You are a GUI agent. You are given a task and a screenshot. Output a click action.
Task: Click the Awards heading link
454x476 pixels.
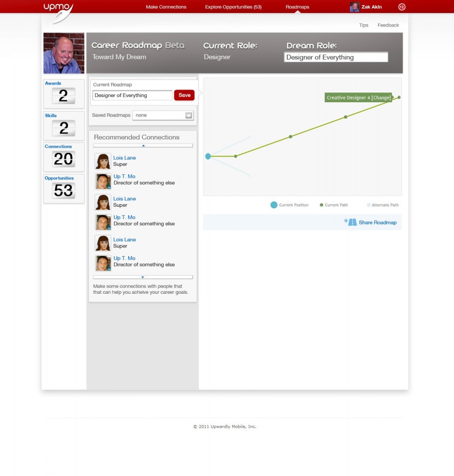click(53, 83)
